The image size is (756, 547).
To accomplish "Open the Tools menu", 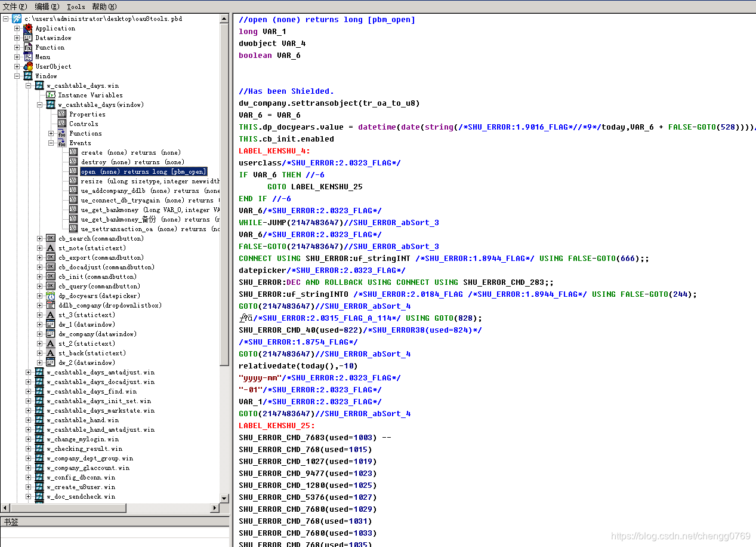I will (x=76, y=7).
